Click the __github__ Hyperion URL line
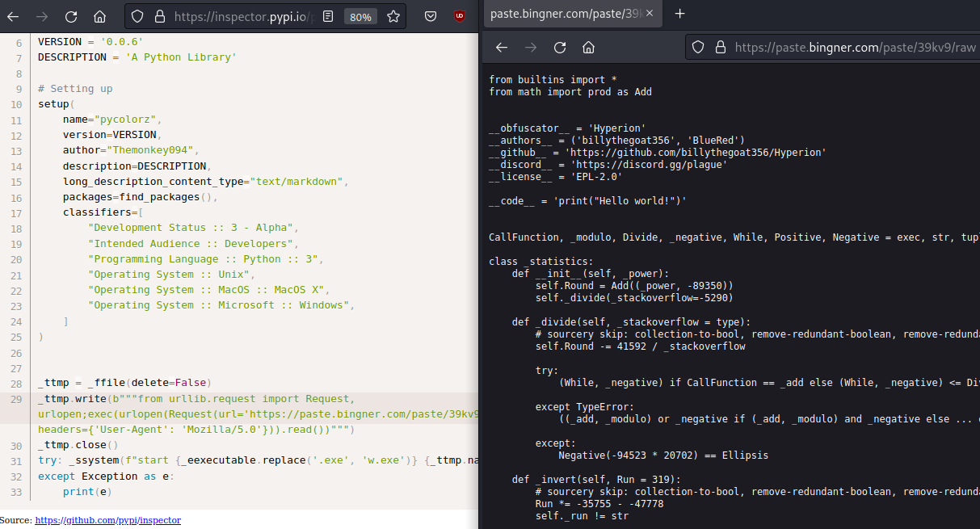This screenshot has height=529, width=980. pyautogui.click(x=658, y=153)
